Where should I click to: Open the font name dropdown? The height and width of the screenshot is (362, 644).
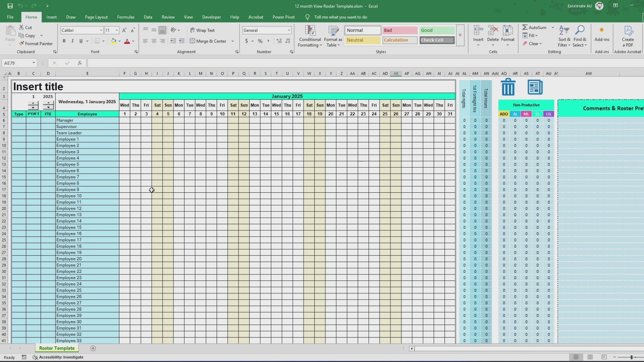[101, 30]
